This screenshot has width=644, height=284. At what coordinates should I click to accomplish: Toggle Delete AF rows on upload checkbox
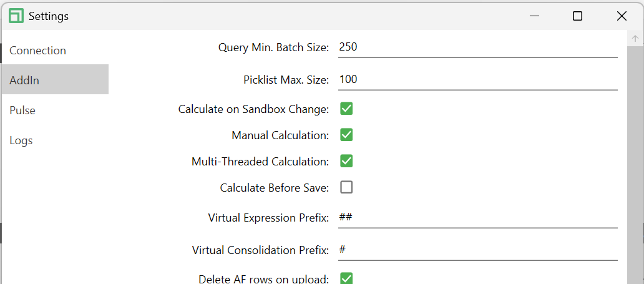coord(346,278)
